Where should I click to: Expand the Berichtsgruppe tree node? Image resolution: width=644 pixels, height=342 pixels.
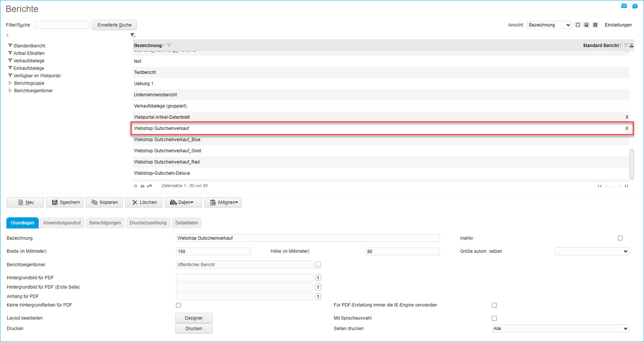click(x=10, y=83)
